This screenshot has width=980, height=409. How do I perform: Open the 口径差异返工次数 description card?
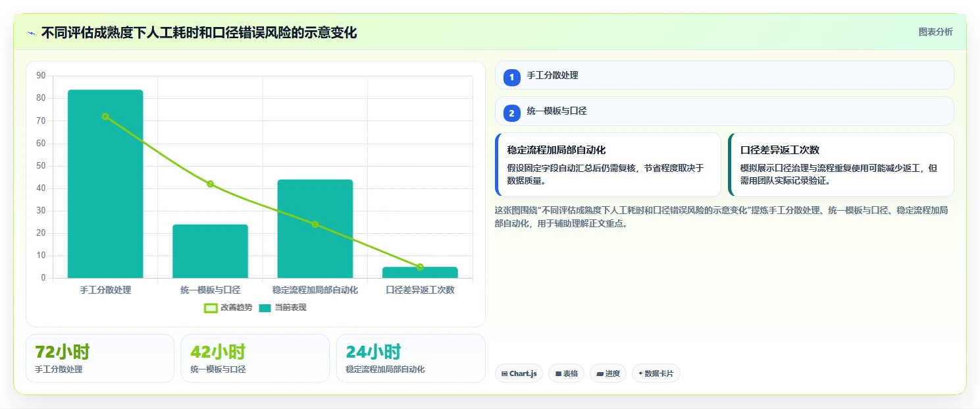point(840,165)
